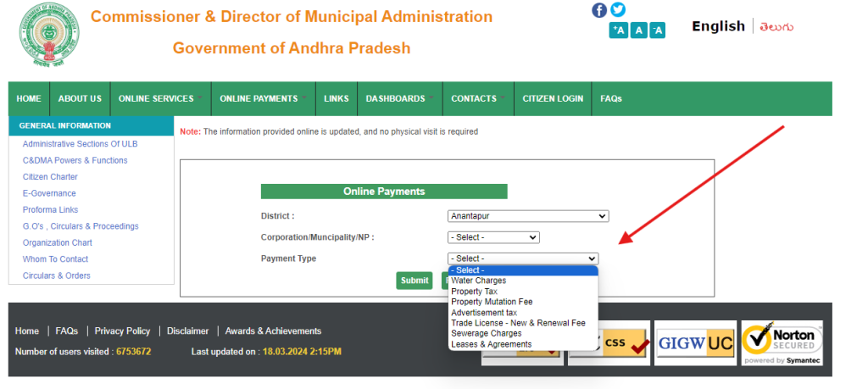Screen dimensions: 868x389
Task: Switch language to English
Action: coord(718,26)
